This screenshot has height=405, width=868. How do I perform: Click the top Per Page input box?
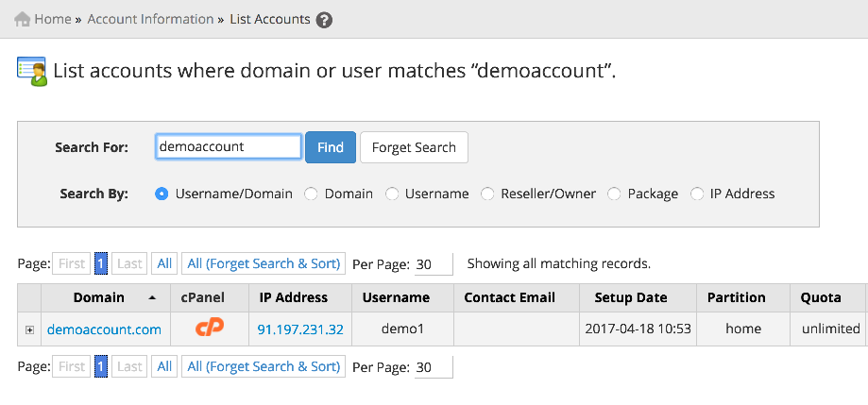pos(434,264)
